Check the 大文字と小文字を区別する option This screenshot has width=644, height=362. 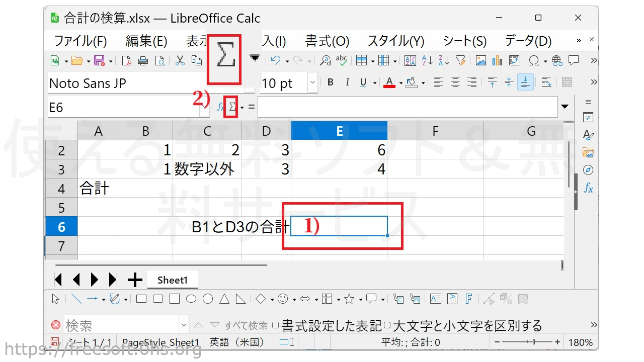(387, 325)
